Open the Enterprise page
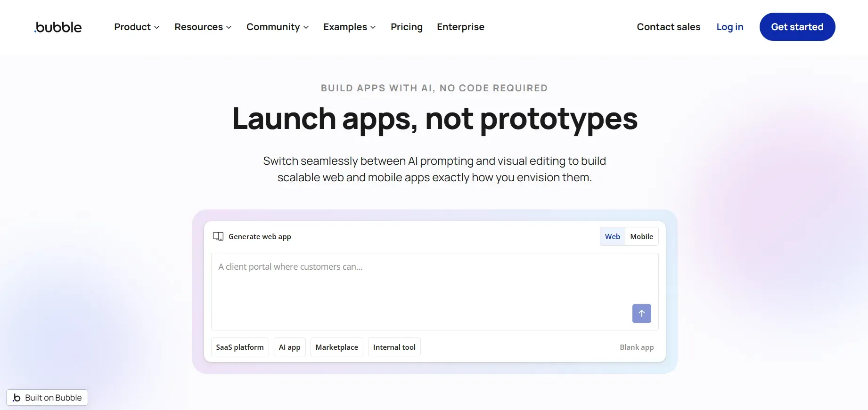This screenshot has width=868, height=410. coord(460,27)
